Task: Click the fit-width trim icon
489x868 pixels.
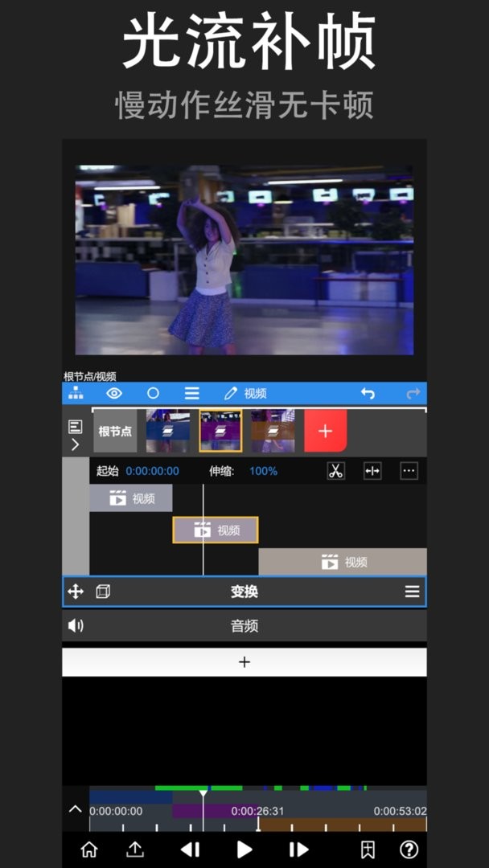Action: (x=372, y=471)
